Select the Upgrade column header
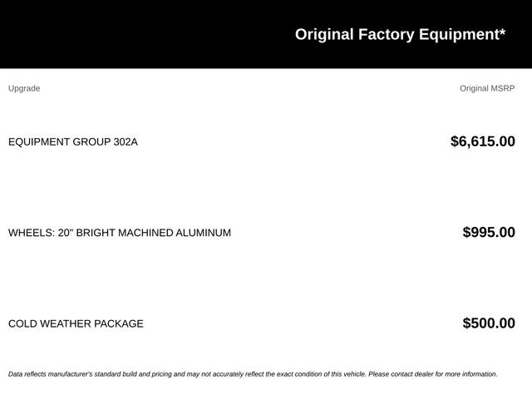The height and width of the screenshot is (399, 532). [x=24, y=89]
